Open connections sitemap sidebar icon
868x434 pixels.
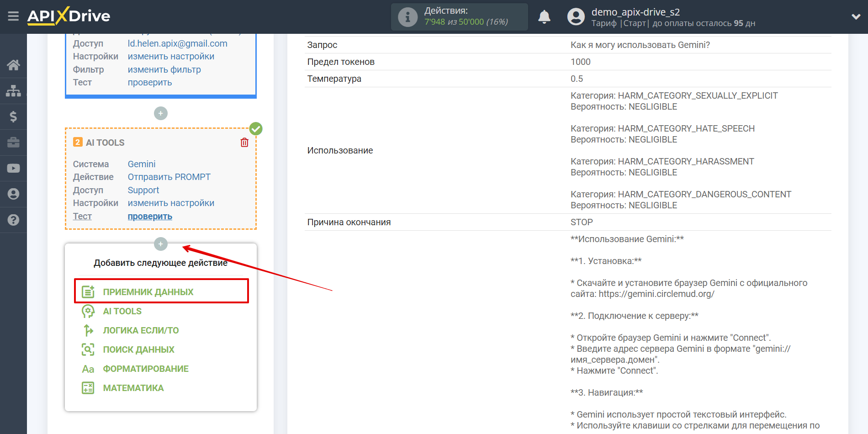pos(13,90)
